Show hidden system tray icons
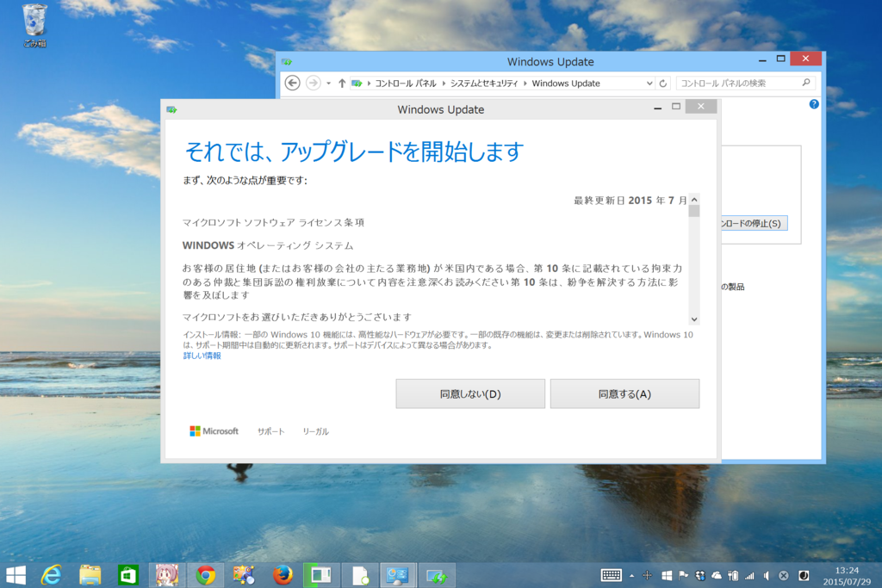The width and height of the screenshot is (882, 588). tap(631, 576)
